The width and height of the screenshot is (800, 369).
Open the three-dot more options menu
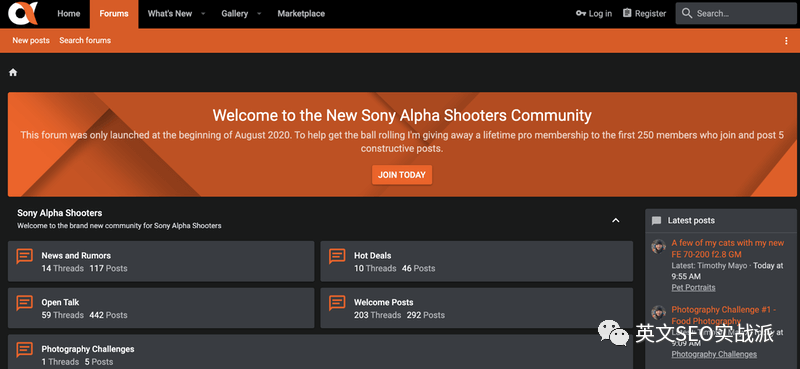(x=786, y=41)
